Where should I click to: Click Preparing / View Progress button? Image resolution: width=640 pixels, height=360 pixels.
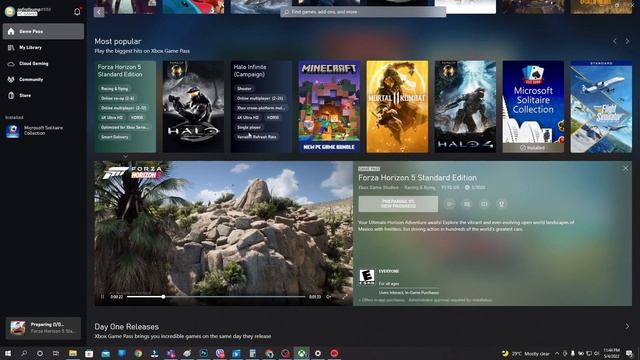(398, 204)
